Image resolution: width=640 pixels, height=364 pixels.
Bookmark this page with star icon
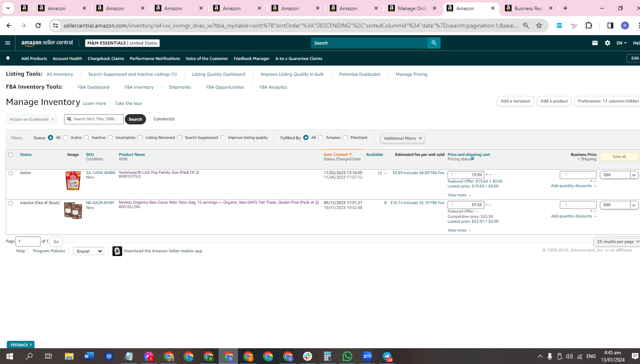[x=539, y=26]
